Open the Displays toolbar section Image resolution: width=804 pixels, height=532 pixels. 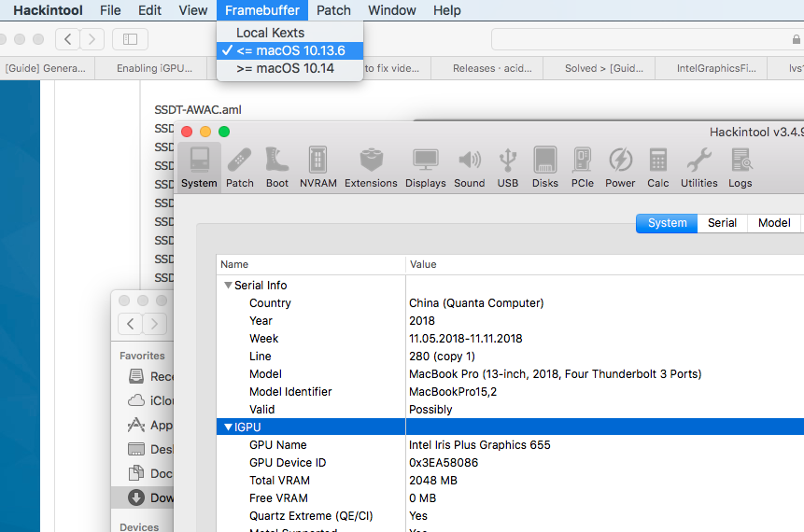click(x=426, y=168)
